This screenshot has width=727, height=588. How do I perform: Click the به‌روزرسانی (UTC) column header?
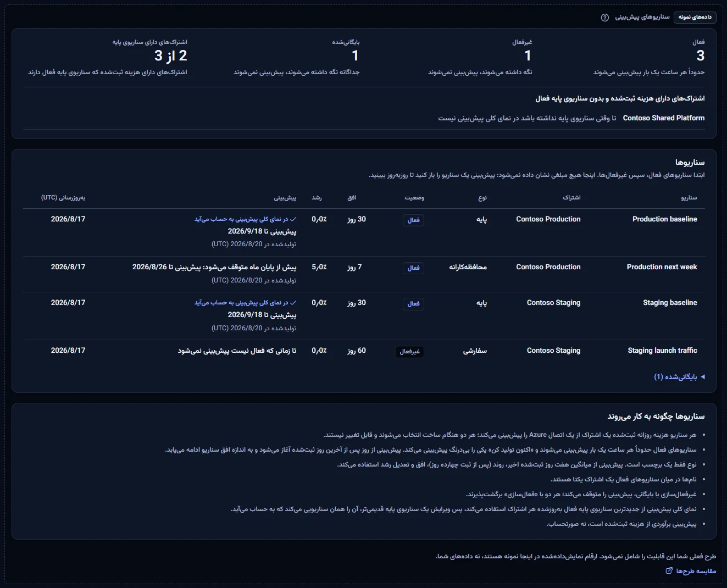(63, 198)
